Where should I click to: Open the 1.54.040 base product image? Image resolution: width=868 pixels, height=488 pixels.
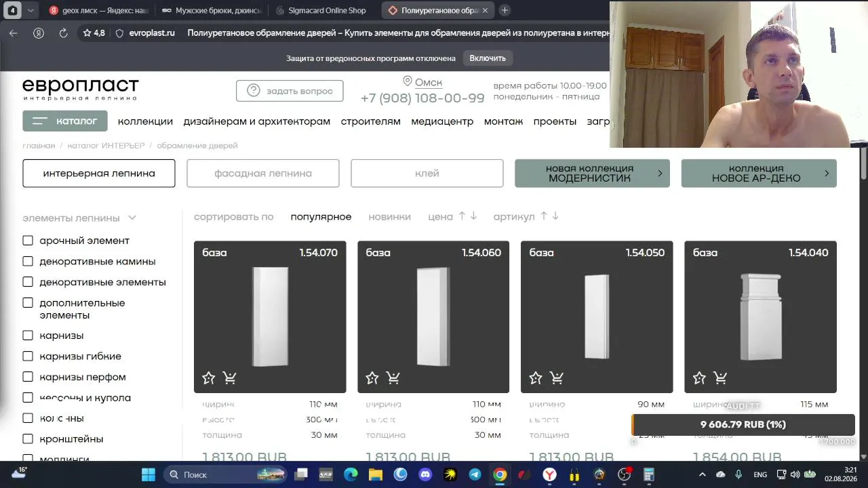pyautogui.click(x=760, y=317)
